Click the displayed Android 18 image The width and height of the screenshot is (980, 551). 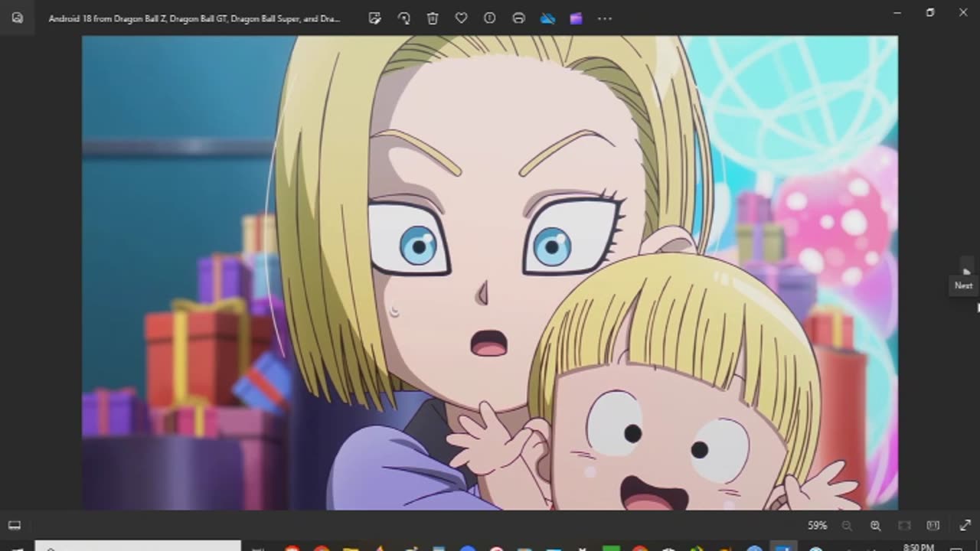[490, 272]
